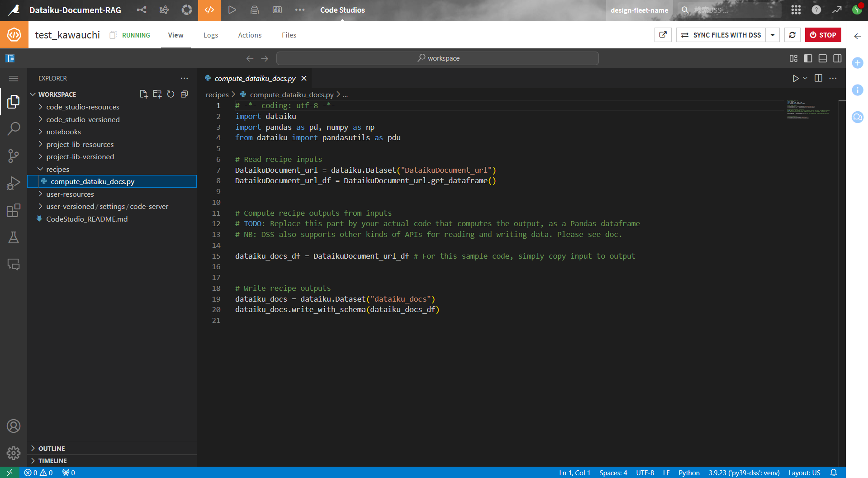
Task: Refresh the explorer workspace tree
Action: (171, 94)
